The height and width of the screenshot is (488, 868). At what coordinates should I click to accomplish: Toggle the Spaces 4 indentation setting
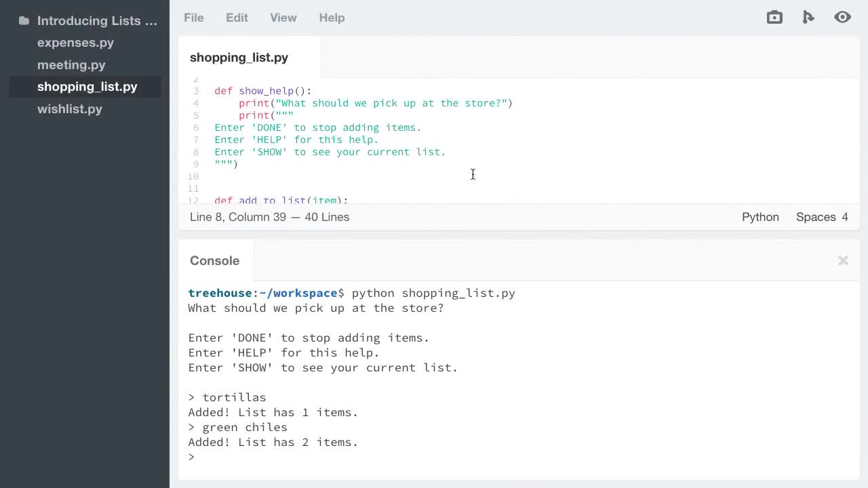(x=822, y=217)
